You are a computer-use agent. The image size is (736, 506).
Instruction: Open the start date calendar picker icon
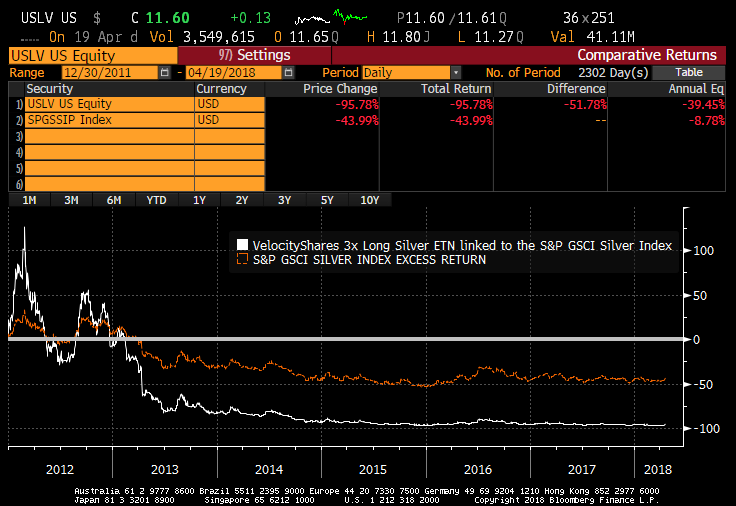click(164, 73)
